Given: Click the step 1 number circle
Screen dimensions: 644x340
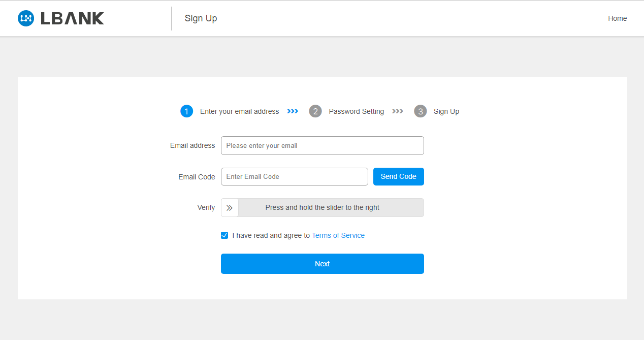Looking at the screenshot, I should pyautogui.click(x=186, y=111).
